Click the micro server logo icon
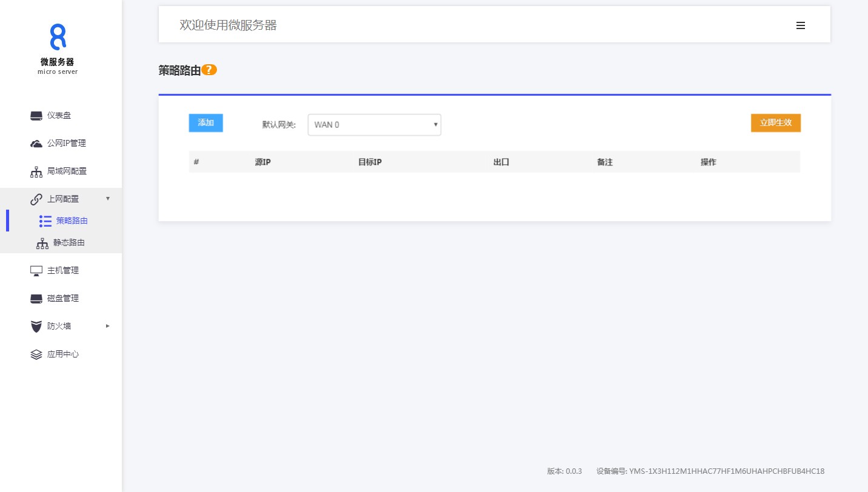 [58, 37]
